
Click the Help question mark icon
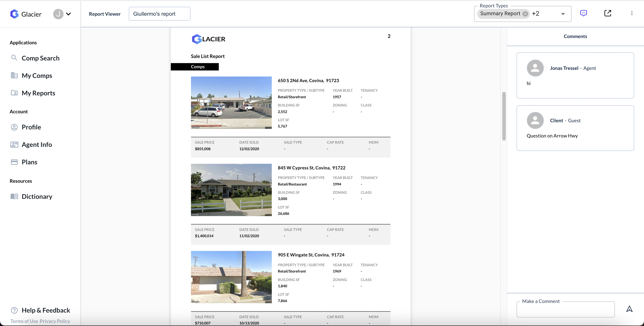point(14,310)
